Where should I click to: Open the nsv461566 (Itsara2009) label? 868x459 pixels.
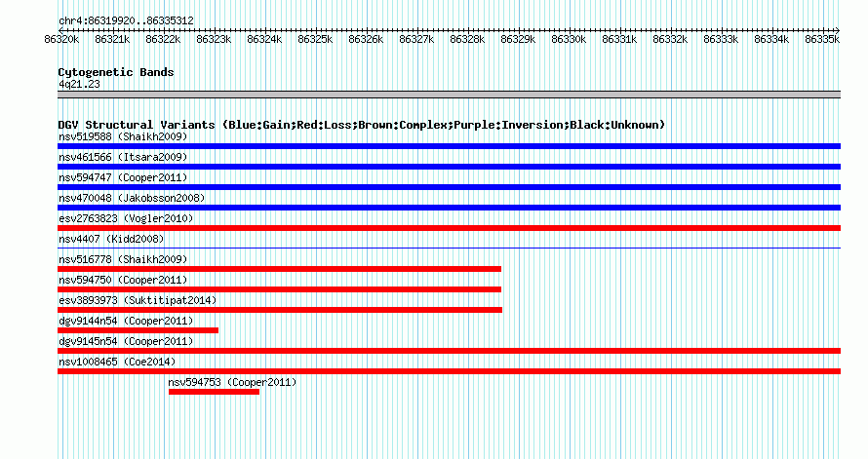click(123, 157)
